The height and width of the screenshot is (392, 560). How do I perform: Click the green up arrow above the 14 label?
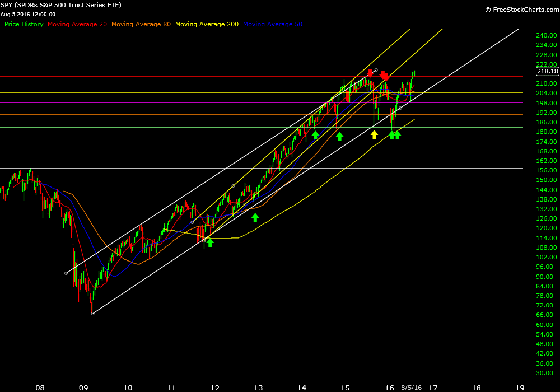point(315,135)
